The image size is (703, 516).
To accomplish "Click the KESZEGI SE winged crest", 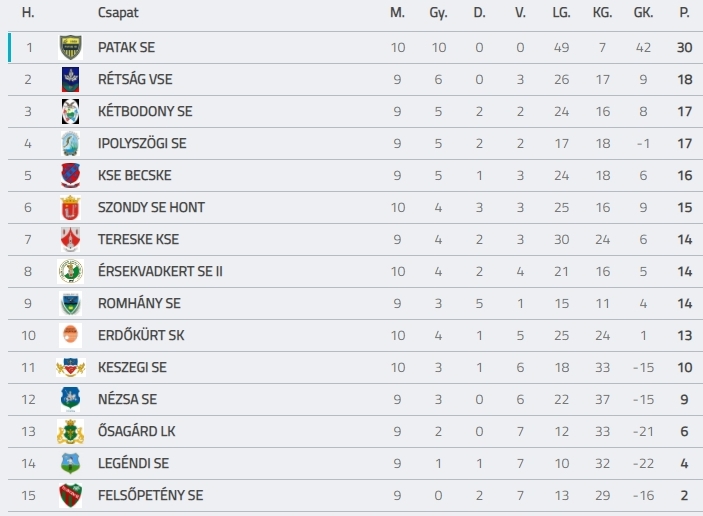I will tap(70, 368).
